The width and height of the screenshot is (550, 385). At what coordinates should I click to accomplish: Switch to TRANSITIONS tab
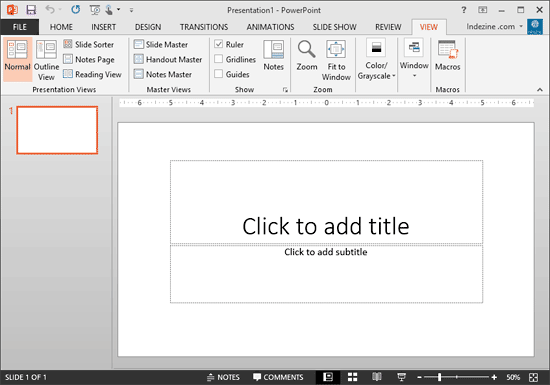[x=204, y=27]
